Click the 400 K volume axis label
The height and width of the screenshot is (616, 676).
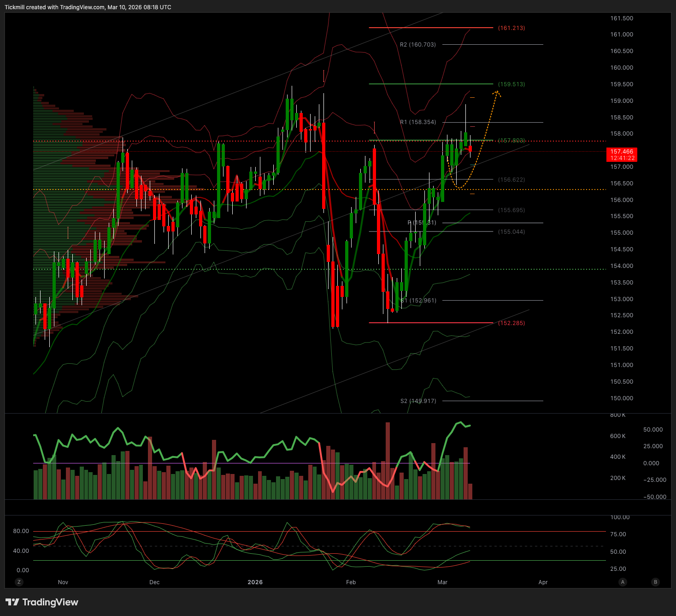pos(618,457)
